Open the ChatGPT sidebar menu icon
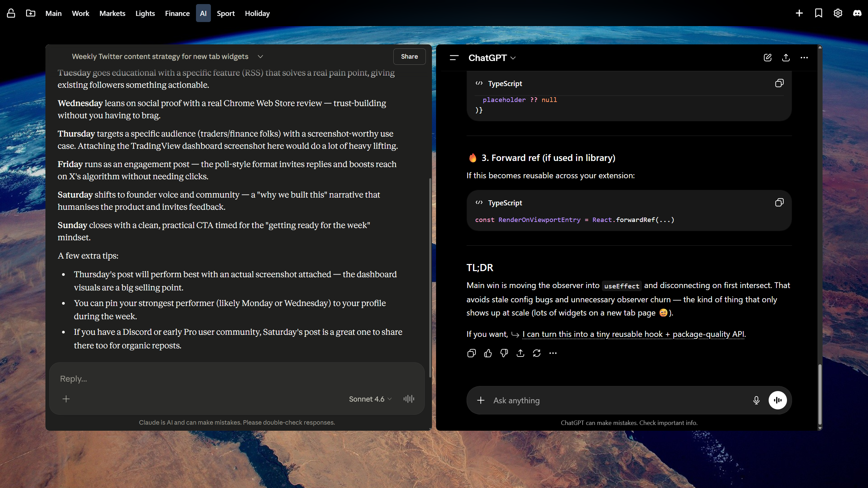 454,58
